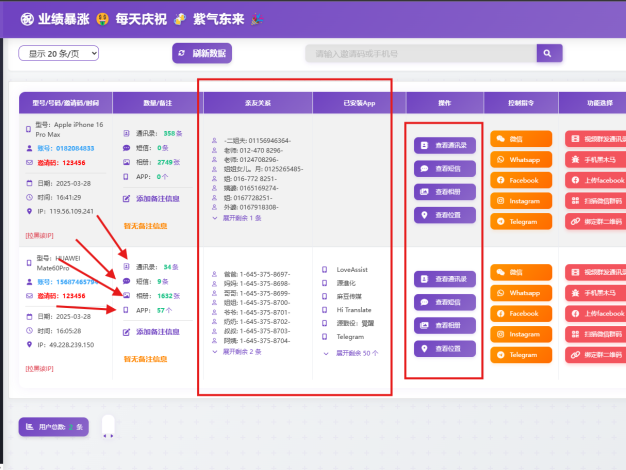Click the 控制指令 column header

[521, 103]
